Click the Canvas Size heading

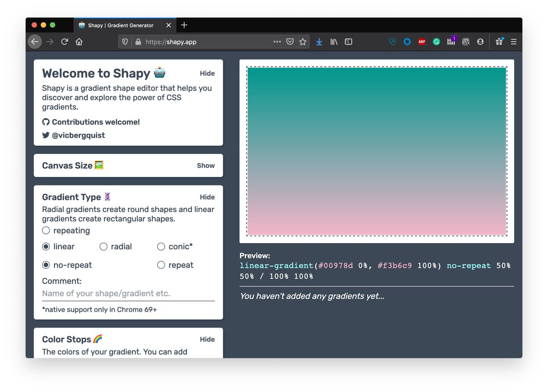click(73, 166)
